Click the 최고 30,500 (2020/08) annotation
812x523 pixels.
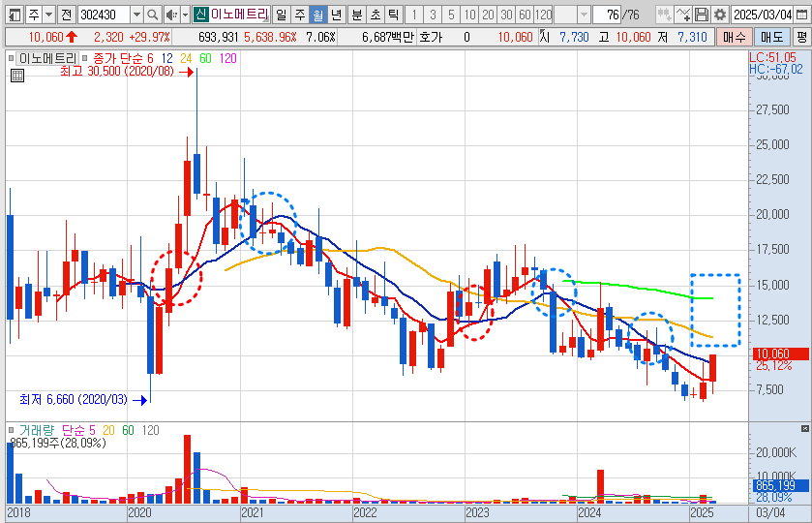[x=117, y=71]
